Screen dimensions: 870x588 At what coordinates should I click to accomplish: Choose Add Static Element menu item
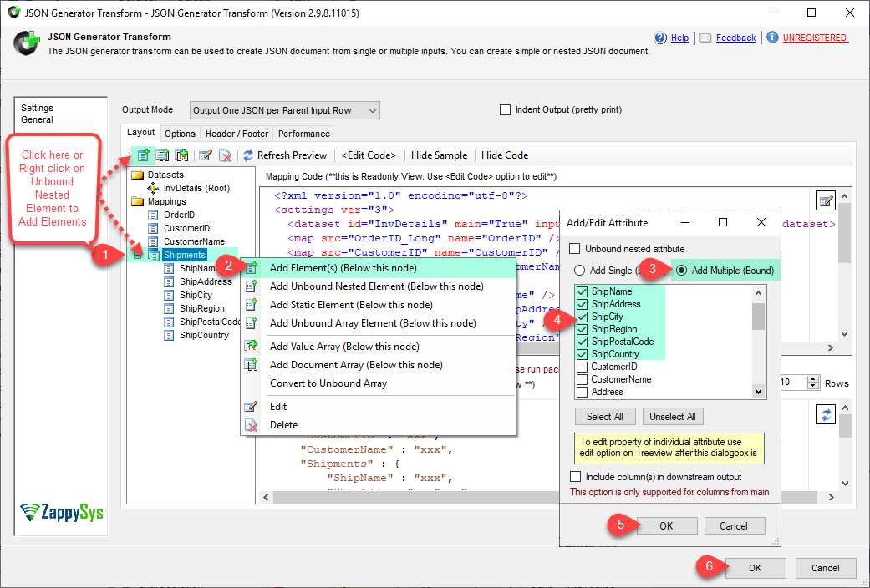379,305
